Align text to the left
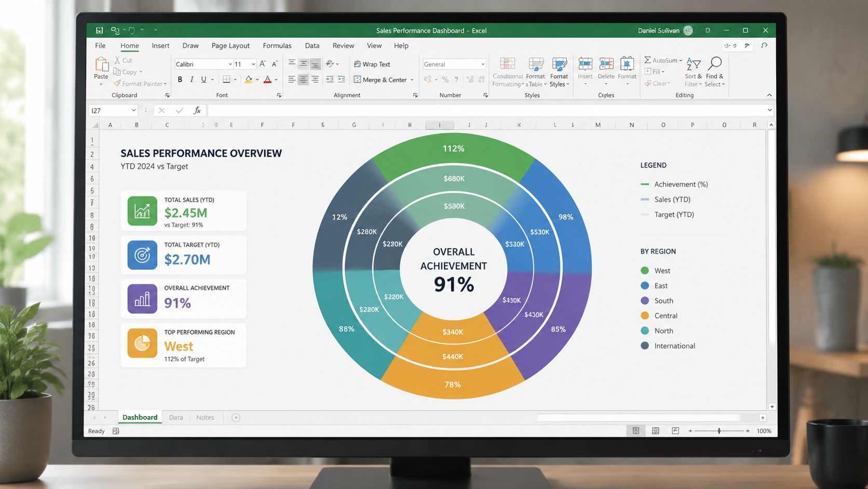 pyautogui.click(x=292, y=80)
